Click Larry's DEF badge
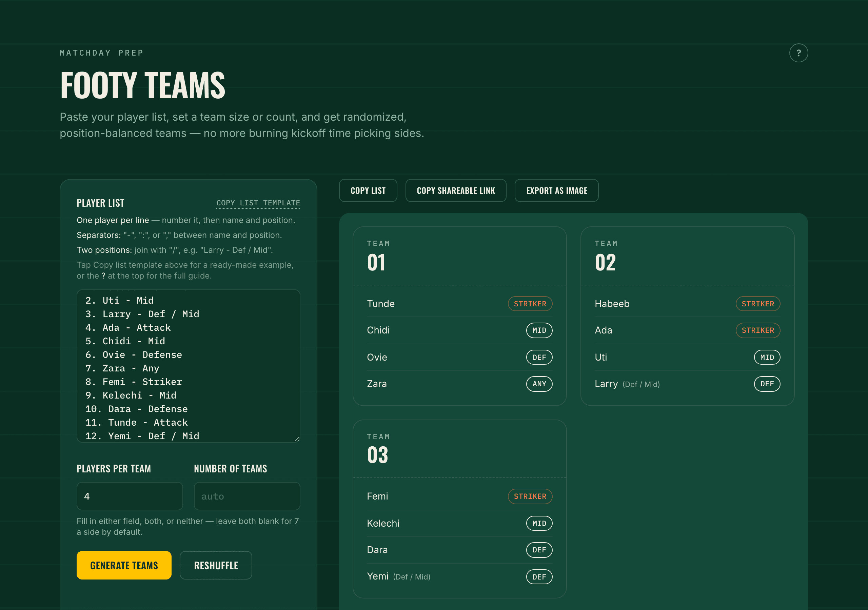The height and width of the screenshot is (610, 868). pyautogui.click(x=767, y=384)
